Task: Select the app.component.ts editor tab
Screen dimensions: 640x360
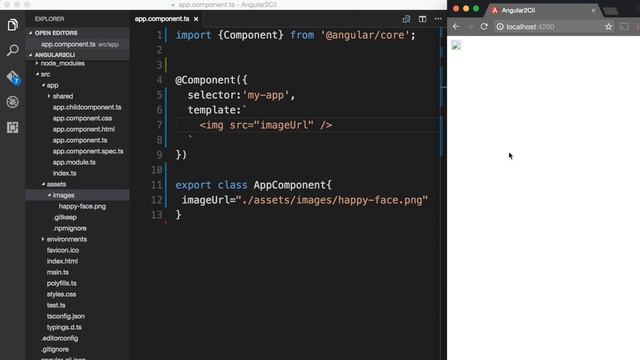Action: 162,19
